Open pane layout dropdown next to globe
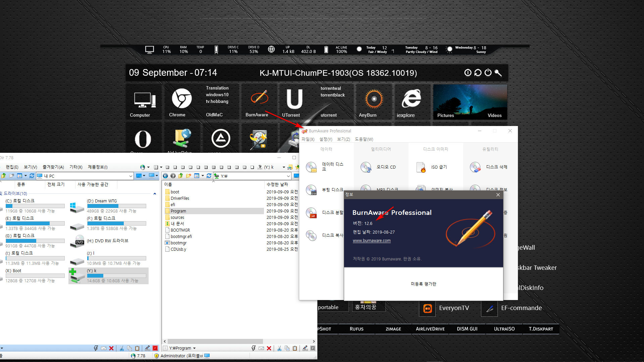The width and height of the screenshot is (644, 362). tap(161, 167)
